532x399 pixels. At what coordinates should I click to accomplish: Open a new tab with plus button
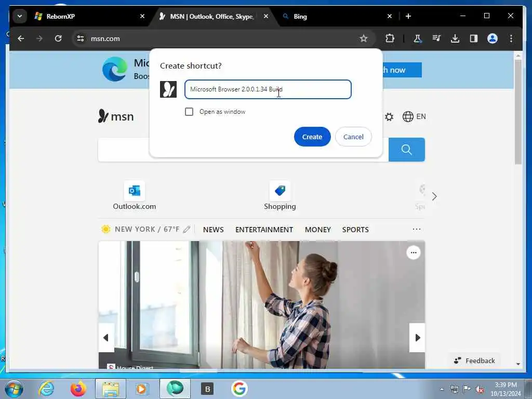click(x=408, y=16)
